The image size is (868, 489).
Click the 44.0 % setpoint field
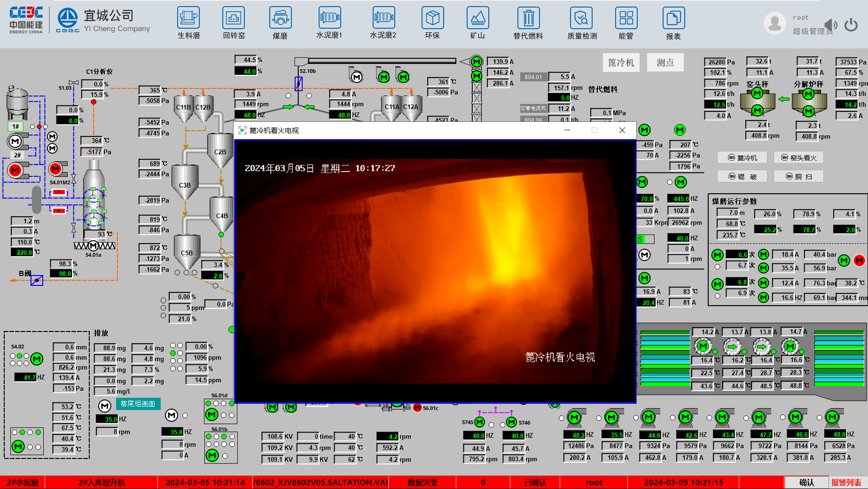pyautogui.click(x=246, y=71)
